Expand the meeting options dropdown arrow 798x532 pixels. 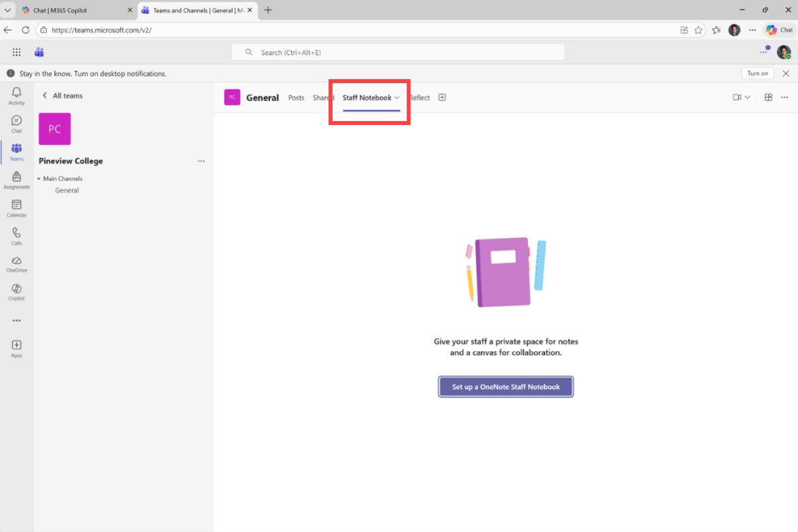coord(747,97)
